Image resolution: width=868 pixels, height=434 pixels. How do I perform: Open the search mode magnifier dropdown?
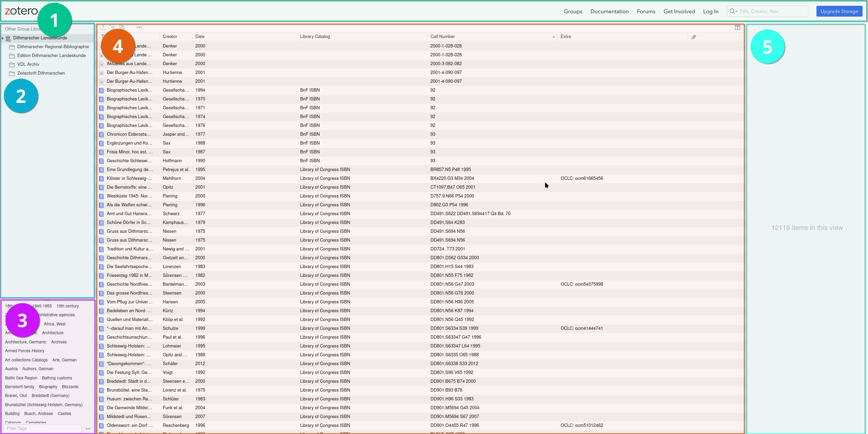pyautogui.click(x=733, y=11)
